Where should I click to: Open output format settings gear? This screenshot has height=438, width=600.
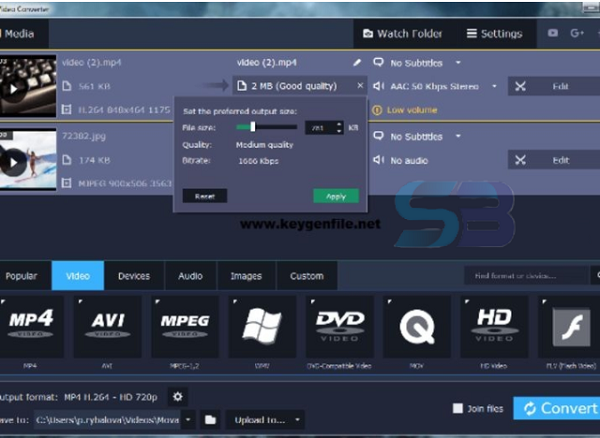(x=178, y=397)
